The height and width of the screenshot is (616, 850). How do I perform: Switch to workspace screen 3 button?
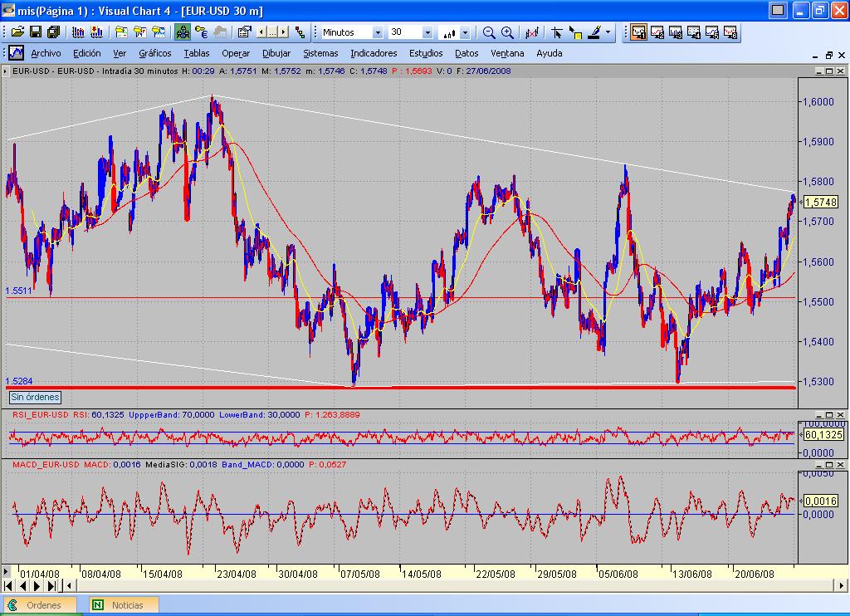click(x=676, y=32)
